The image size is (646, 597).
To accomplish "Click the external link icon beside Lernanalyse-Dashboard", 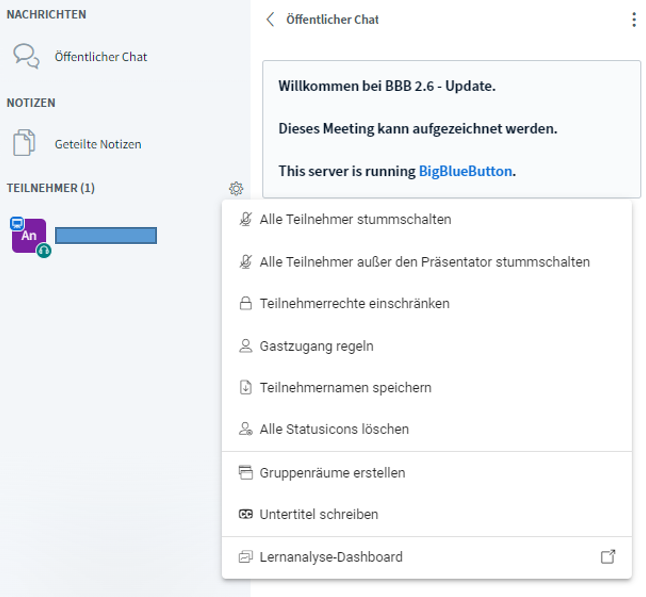I will click(608, 557).
